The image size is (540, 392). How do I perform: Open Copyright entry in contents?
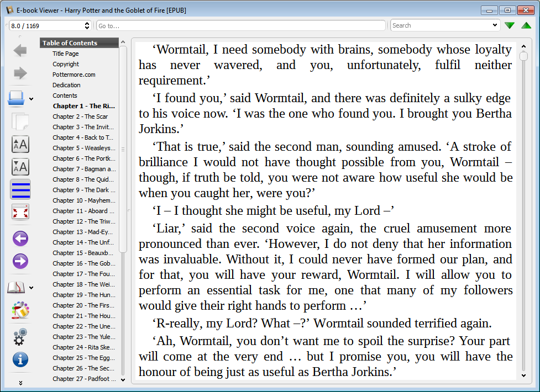tap(66, 64)
